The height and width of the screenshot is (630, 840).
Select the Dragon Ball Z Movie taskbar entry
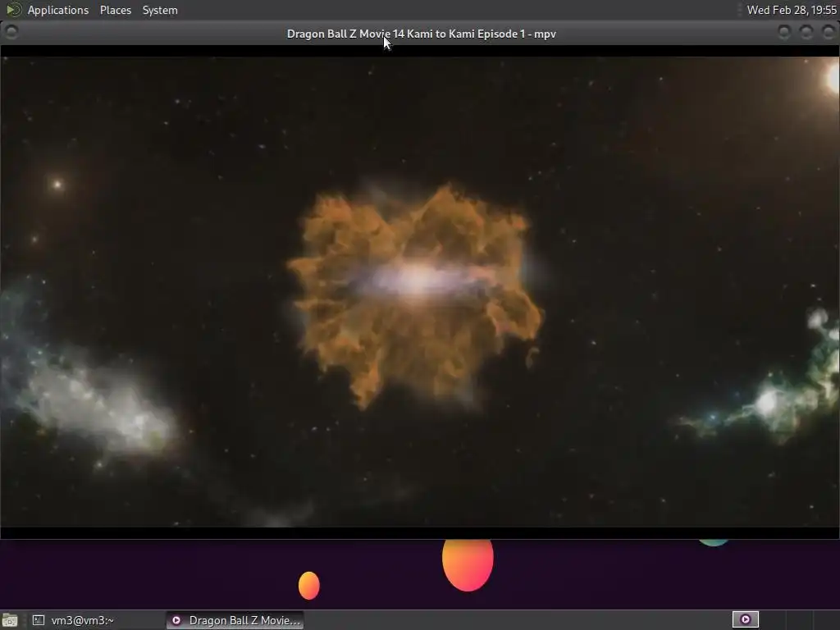pos(235,620)
